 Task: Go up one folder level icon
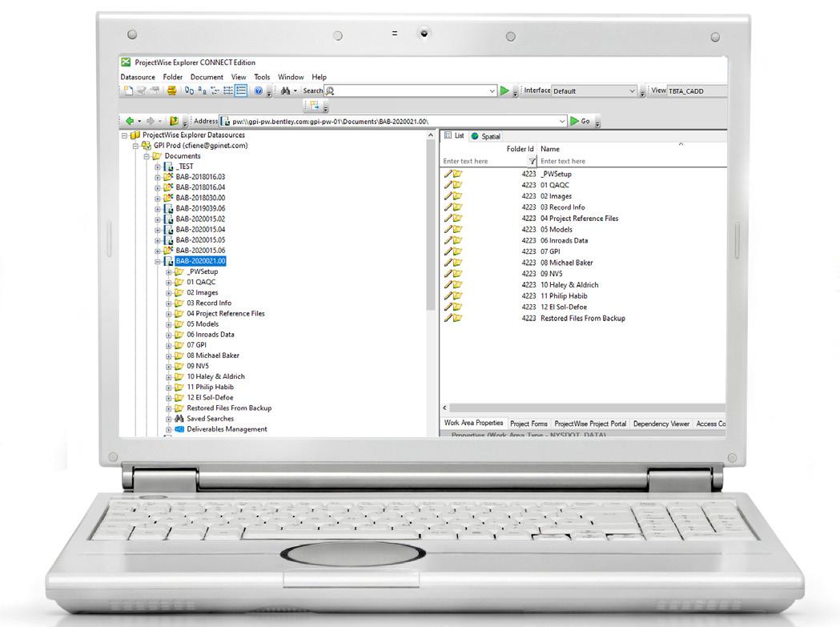click(x=174, y=121)
